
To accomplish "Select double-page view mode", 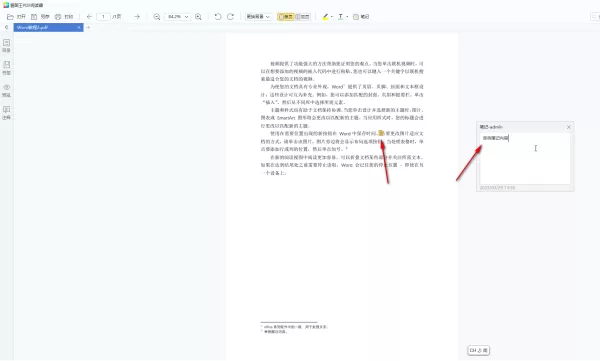I will pyautogui.click(x=303, y=17).
